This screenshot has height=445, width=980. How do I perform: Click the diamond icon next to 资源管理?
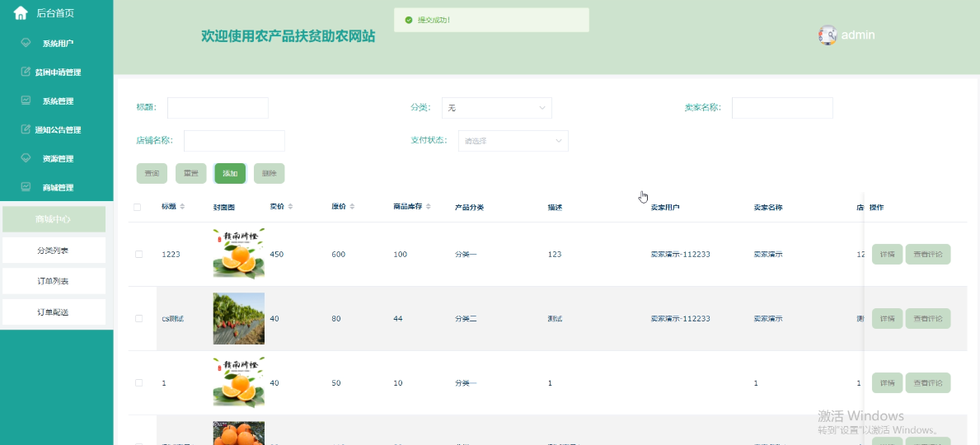pyautogui.click(x=26, y=158)
